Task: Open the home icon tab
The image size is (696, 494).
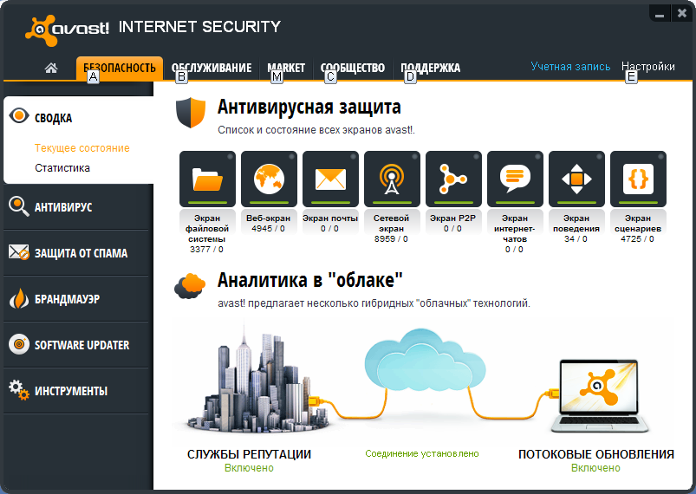Action: click(x=51, y=68)
